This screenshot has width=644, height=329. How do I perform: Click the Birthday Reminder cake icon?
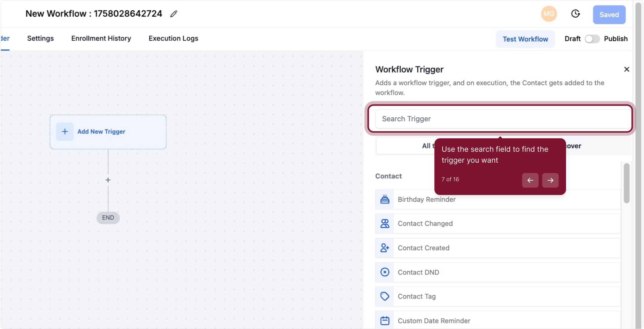pos(385,200)
